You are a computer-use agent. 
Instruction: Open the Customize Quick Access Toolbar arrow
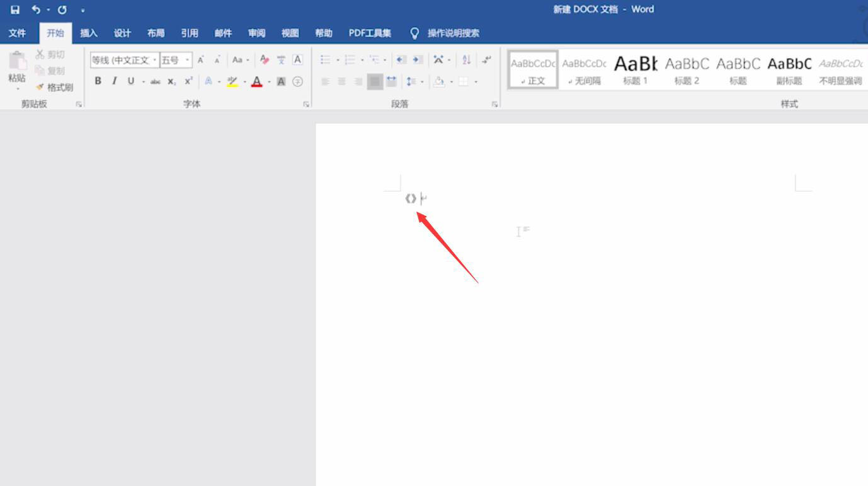[x=83, y=11]
